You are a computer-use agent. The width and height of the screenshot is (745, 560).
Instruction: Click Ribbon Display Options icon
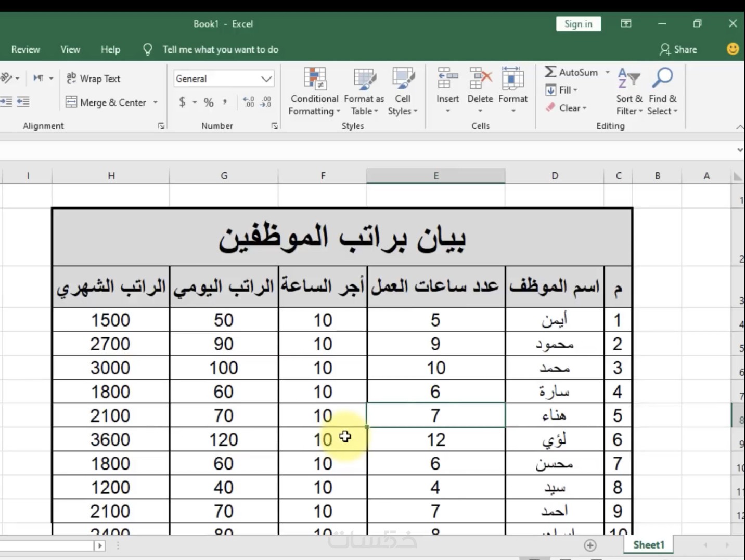pos(626,23)
